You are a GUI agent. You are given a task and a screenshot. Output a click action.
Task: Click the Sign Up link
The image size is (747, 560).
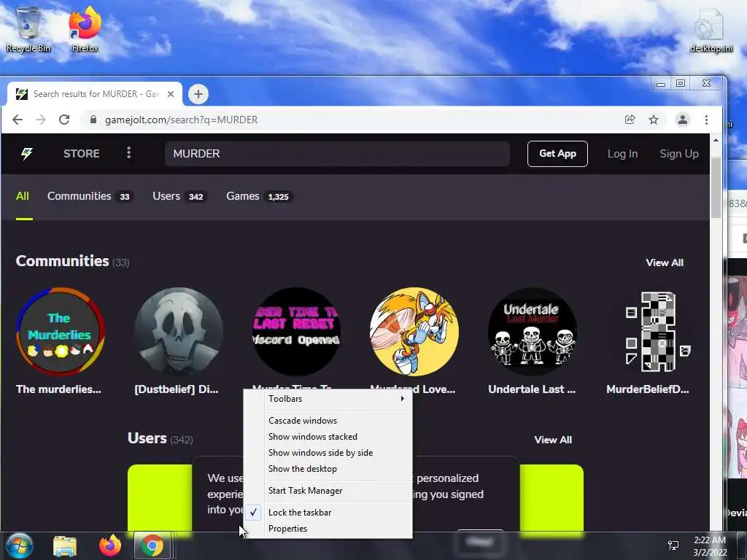click(x=679, y=154)
